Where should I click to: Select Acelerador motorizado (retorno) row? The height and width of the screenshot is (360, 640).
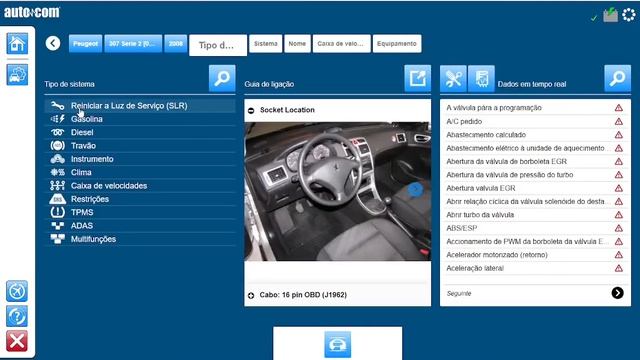[x=535, y=255]
